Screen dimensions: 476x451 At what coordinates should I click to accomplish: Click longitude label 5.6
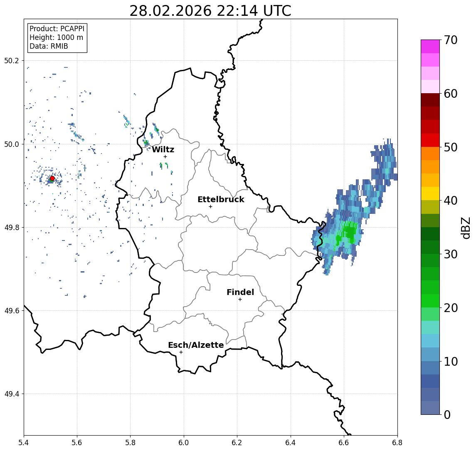pos(77,443)
